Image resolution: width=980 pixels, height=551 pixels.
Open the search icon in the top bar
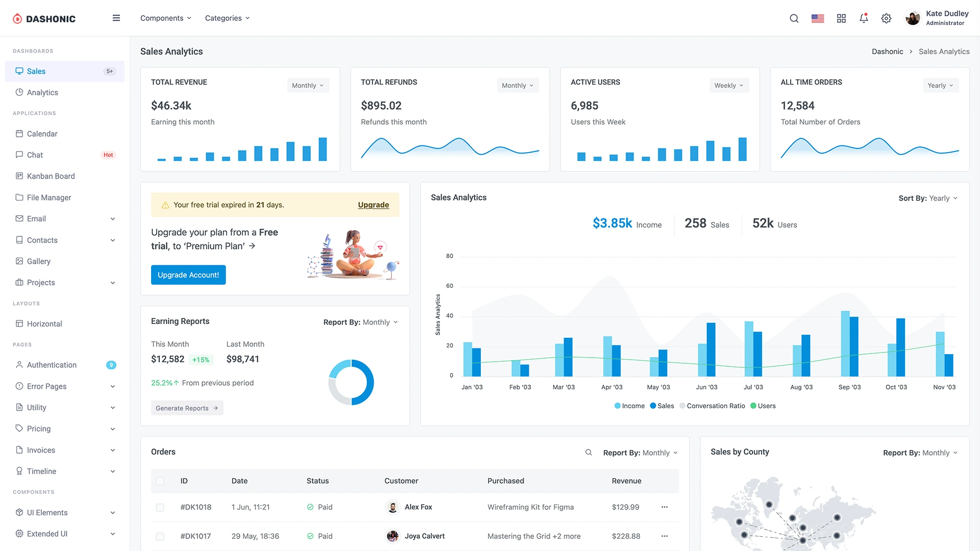tap(794, 18)
